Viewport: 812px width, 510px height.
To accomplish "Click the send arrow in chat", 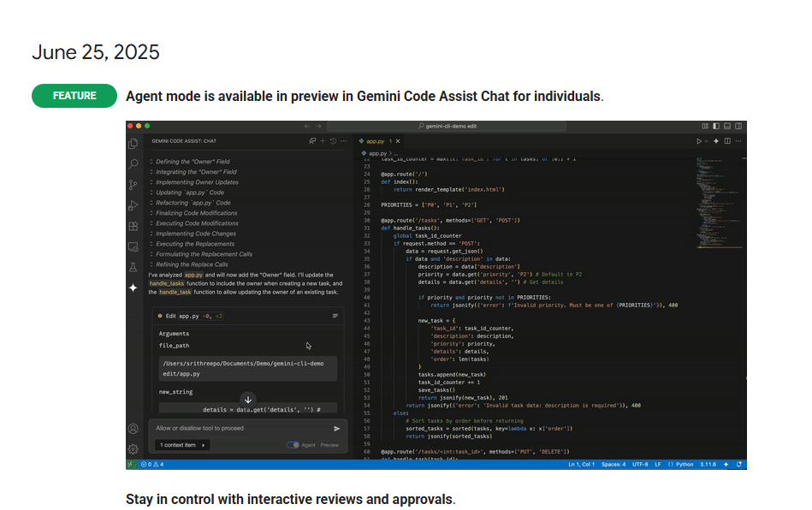I will pos(337,429).
